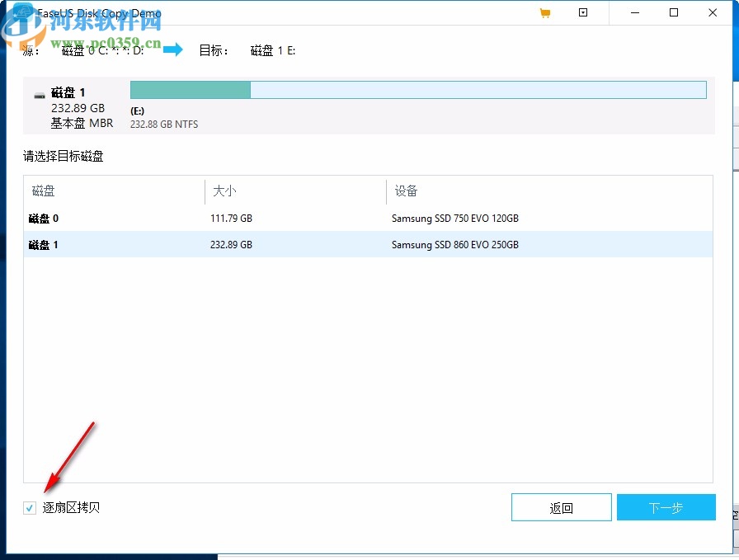Click the 下一步 next button

point(666,507)
